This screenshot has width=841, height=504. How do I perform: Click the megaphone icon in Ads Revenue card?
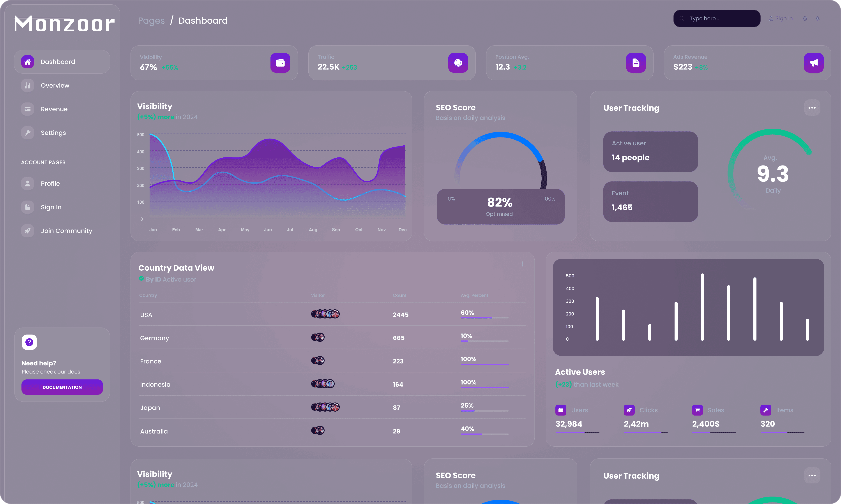click(x=813, y=63)
